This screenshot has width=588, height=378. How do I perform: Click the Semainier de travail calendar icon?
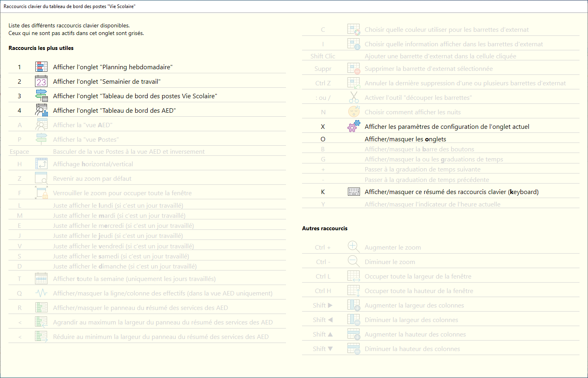[x=41, y=81]
